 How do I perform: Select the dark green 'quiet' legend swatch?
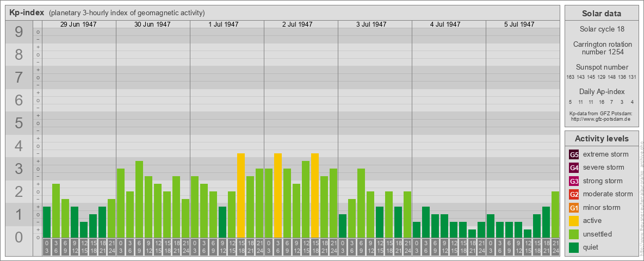(x=574, y=247)
